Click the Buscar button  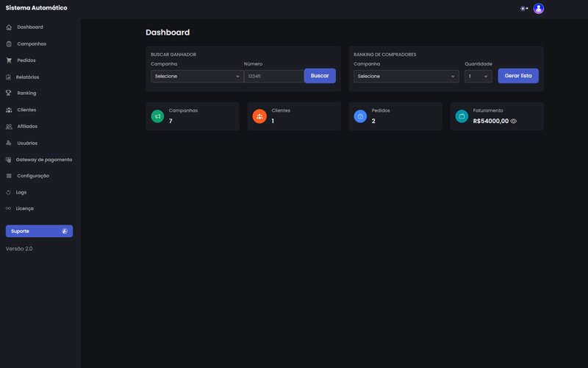(x=320, y=76)
